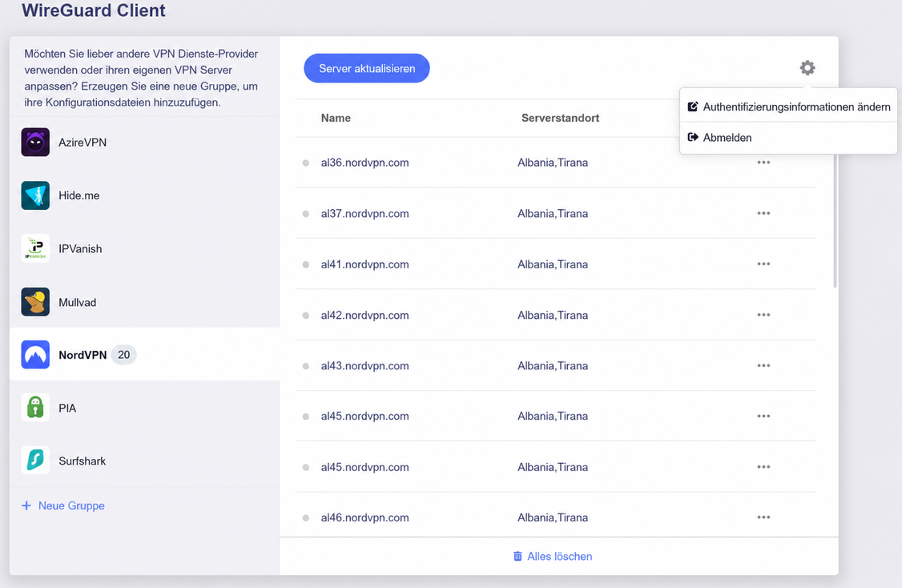Select the NordVPN provider icon
The image size is (902, 588).
(35, 354)
